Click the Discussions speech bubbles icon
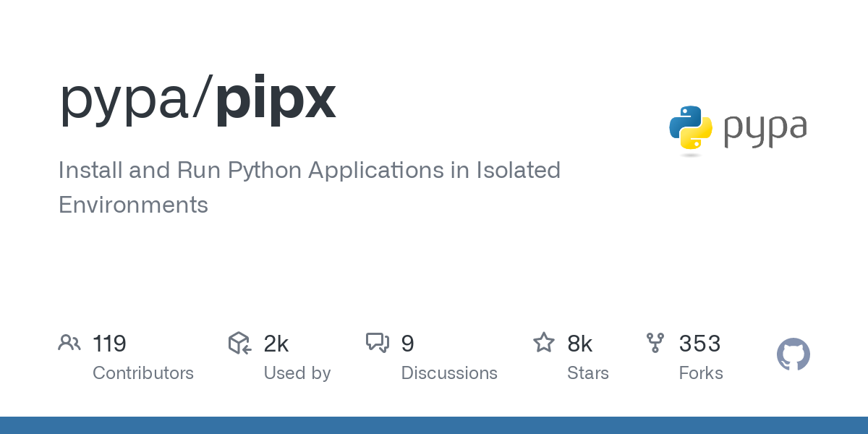Screen dimensions: 868x434 pyautogui.click(x=378, y=343)
